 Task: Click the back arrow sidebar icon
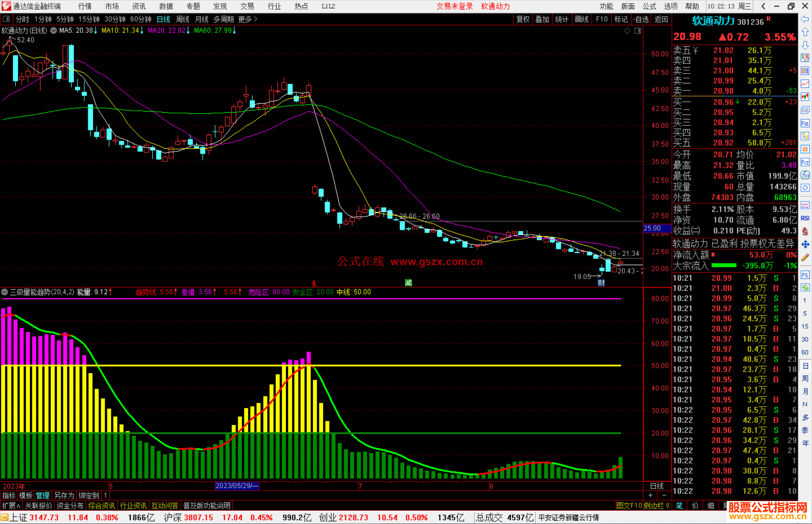805,19
